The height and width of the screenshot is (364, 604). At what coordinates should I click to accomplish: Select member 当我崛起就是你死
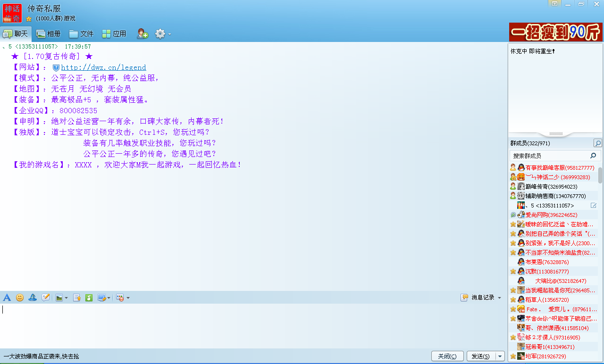553,290
